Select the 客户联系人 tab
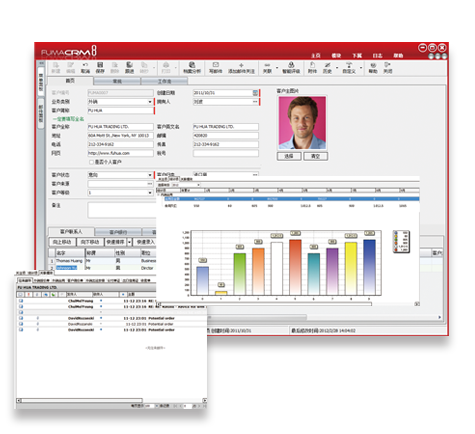Screen dimensions: 475x434 pyautogui.click(x=71, y=231)
